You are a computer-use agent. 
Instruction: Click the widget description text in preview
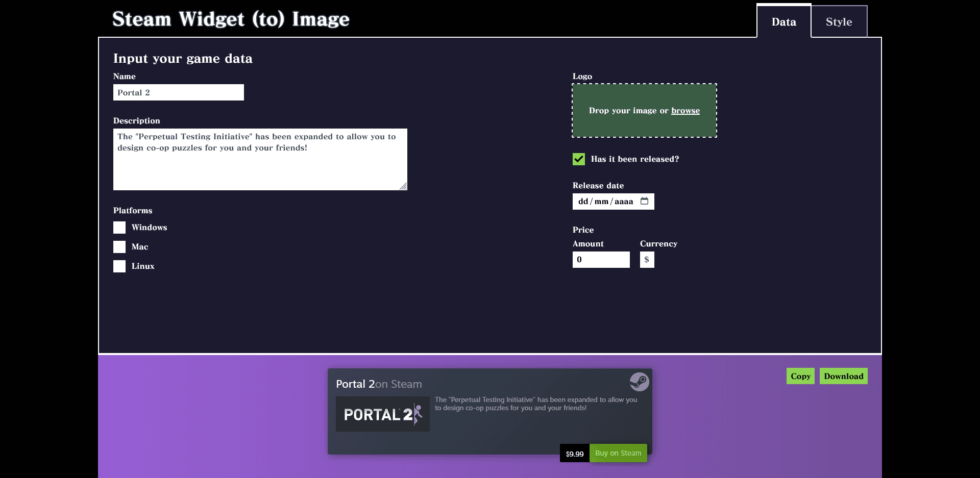[536, 404]
